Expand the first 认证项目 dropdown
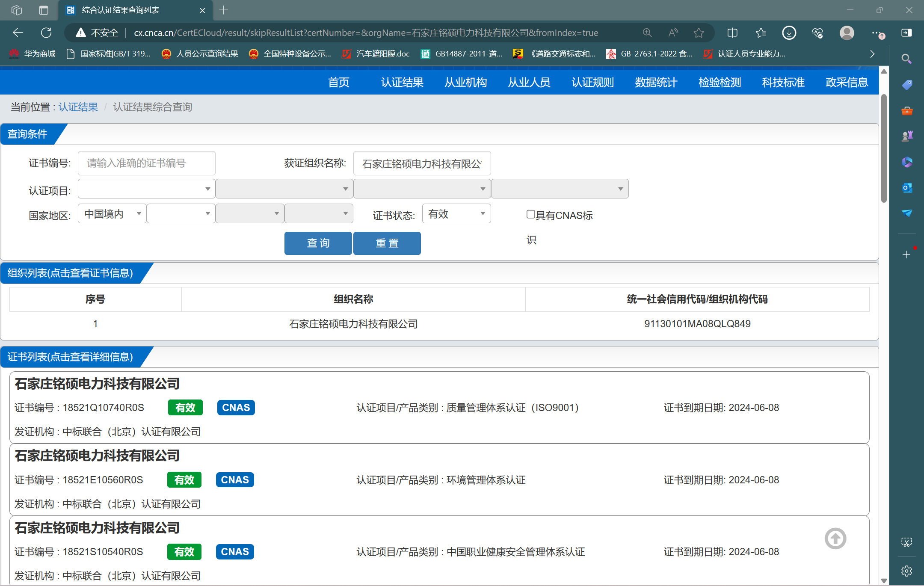 [146, 189]
